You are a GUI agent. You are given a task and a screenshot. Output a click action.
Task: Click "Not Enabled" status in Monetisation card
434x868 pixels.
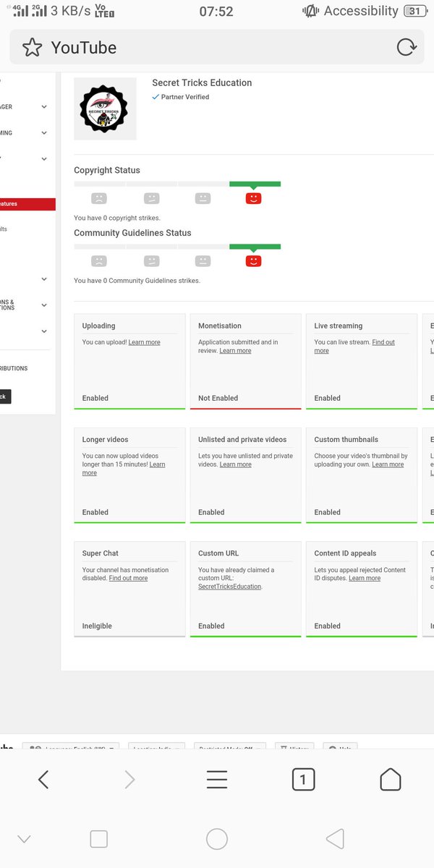pyautogui.click(x=218, y=398)
